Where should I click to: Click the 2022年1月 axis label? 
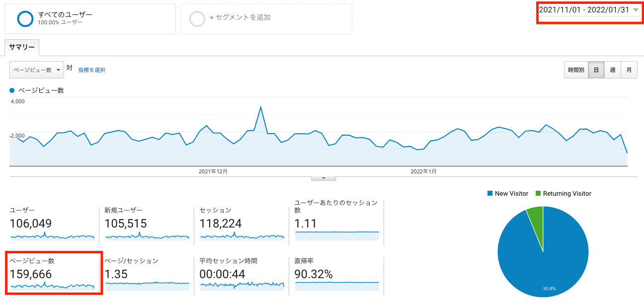click(x=424, y=171)
